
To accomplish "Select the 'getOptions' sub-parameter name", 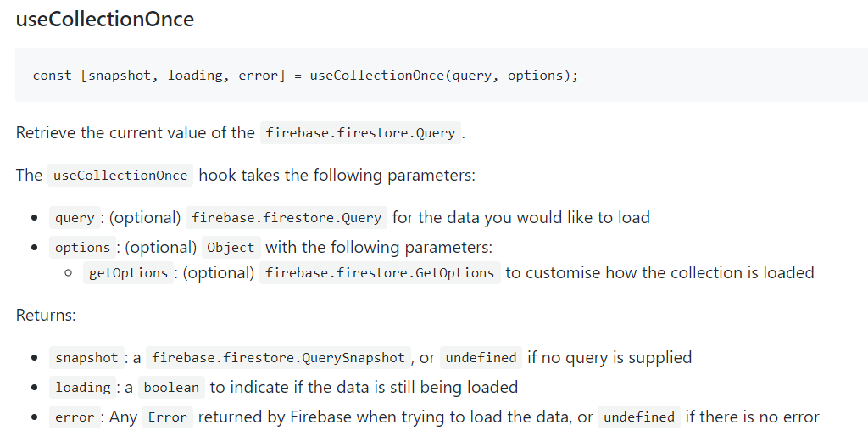I will click(128, 273).
